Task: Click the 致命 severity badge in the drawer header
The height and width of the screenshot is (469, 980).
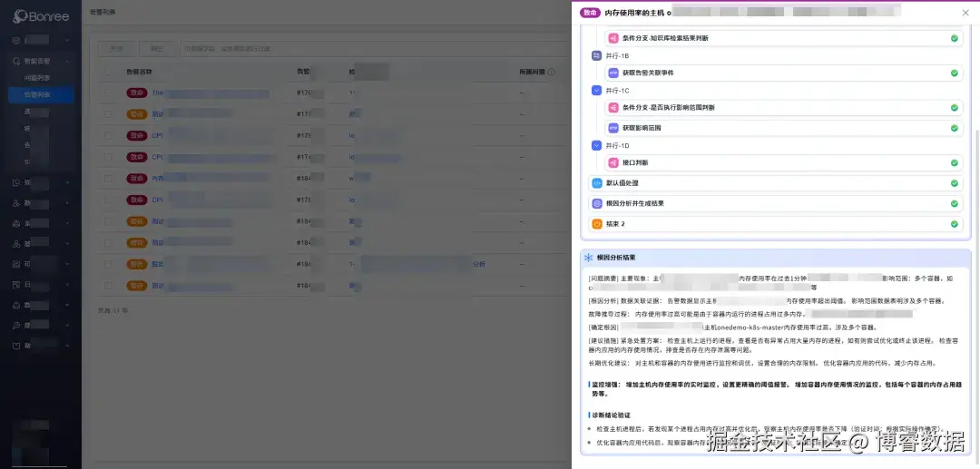Action: point(590,13)
